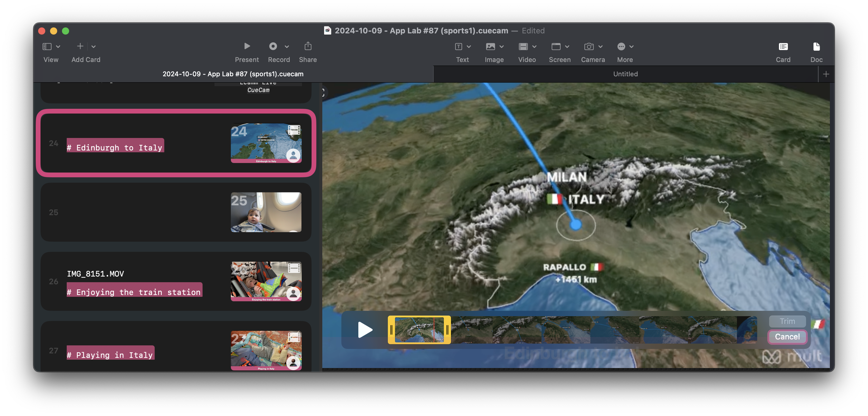This screenshot has height=416, width=868.
Task: Click the Text card icon
Action: point(458,46)
